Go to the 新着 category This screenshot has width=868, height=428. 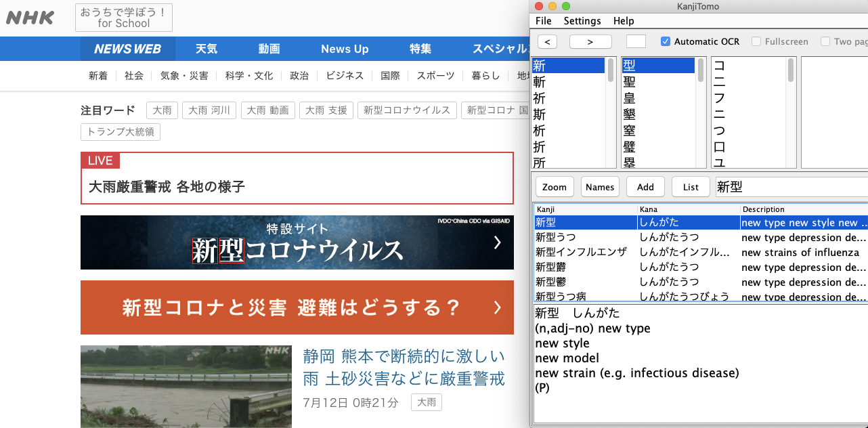pos(98,76)
